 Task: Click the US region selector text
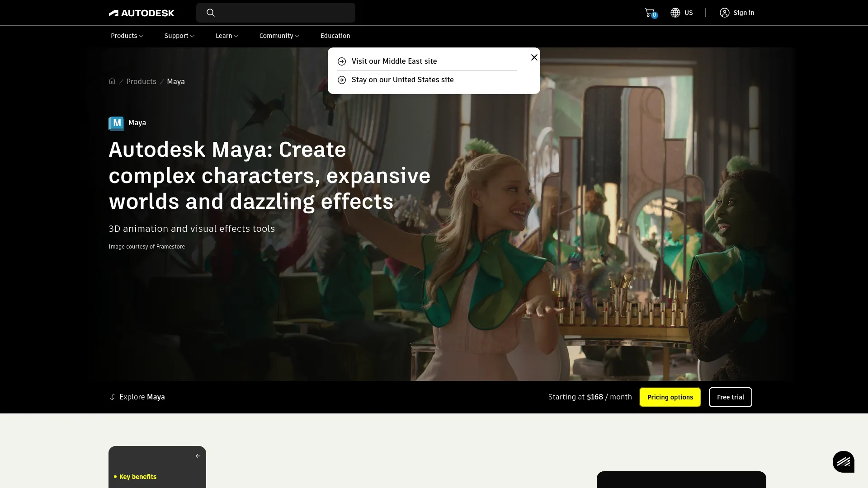tap(689, 13)
